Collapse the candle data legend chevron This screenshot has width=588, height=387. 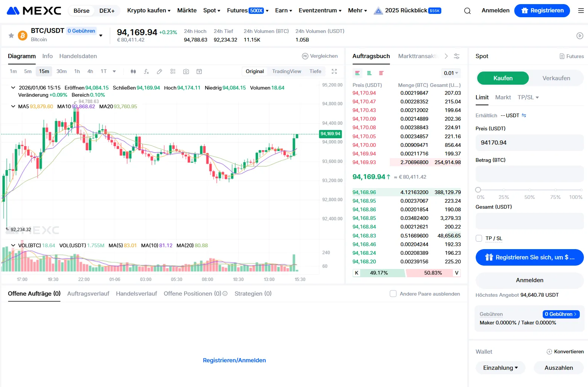tap(13, 88)
